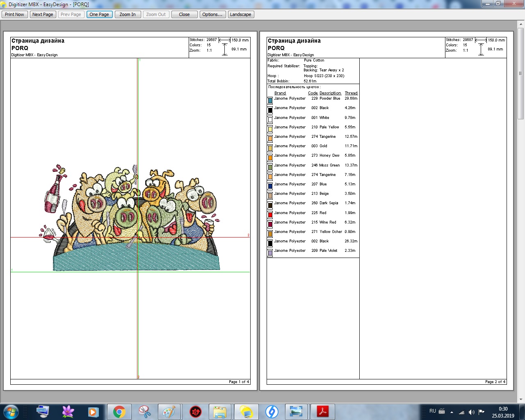The image size is (525, 420).
Task: Switch to One Page view
Action: (99, 14)
